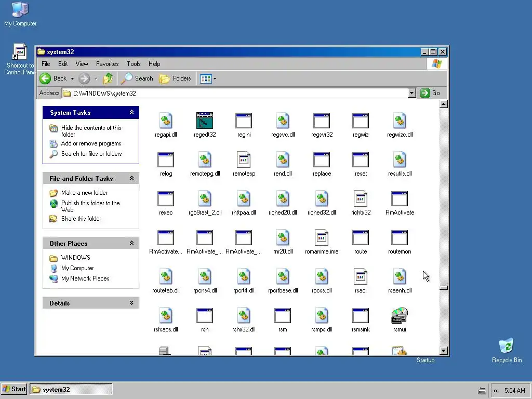Viewport: 532px width, 399px height.
Task: Select Shortcut to Control Panel icon
Action: pyautogui.click(x=20, y=59)
